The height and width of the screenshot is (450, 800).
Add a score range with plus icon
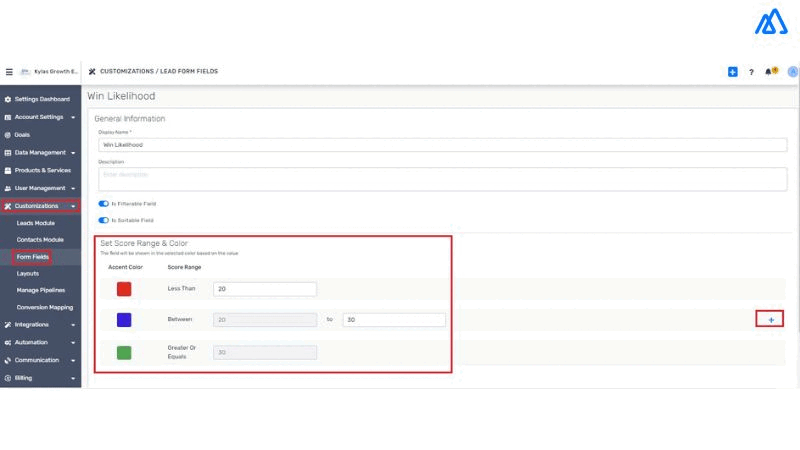[770, 319]
